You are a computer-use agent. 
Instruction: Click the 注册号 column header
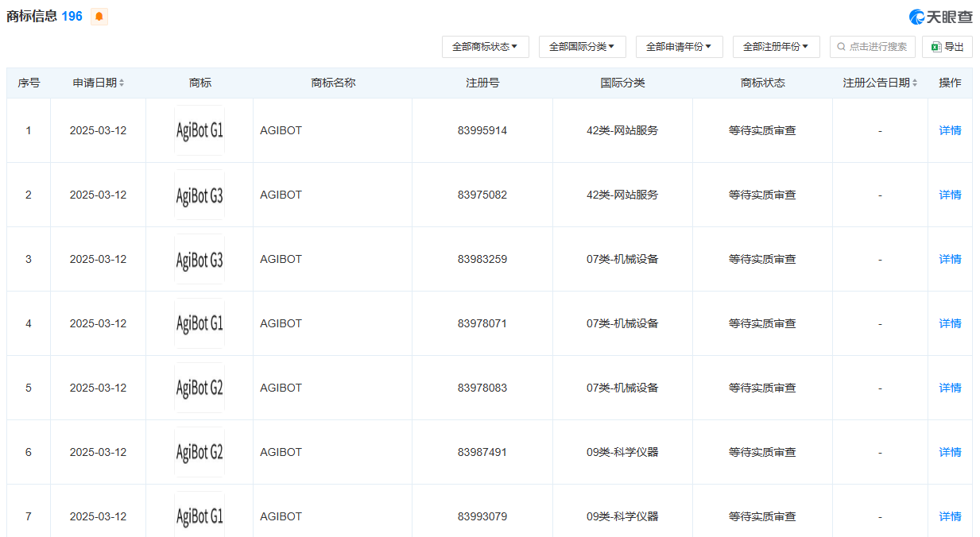482,83
